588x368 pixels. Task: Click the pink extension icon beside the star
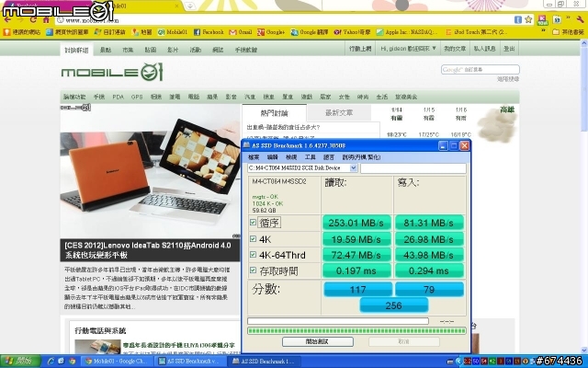(x=542, y=19)
